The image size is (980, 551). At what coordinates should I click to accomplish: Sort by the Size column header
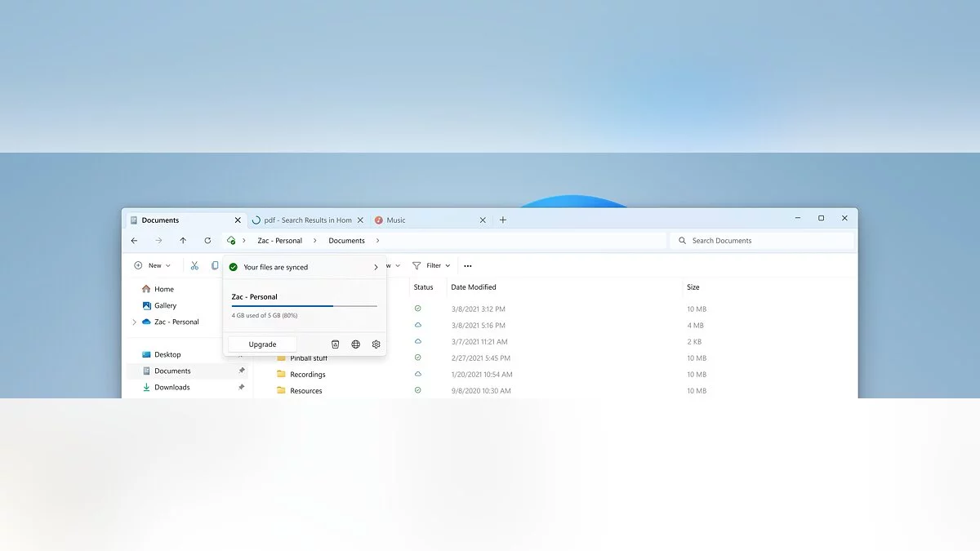tap(693, 287)
